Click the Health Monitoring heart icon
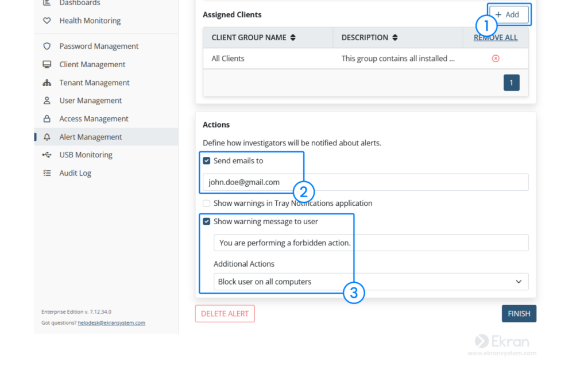 pos(47,21)
